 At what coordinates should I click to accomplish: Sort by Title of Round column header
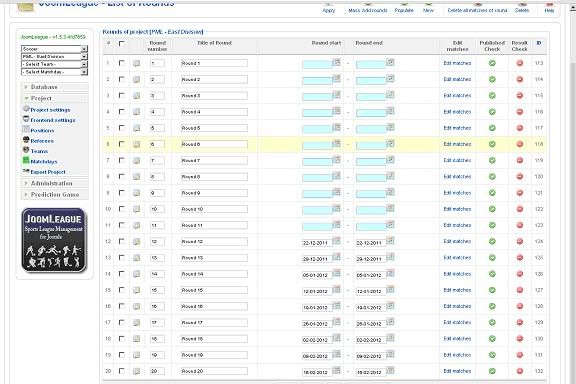coord(214,43)
